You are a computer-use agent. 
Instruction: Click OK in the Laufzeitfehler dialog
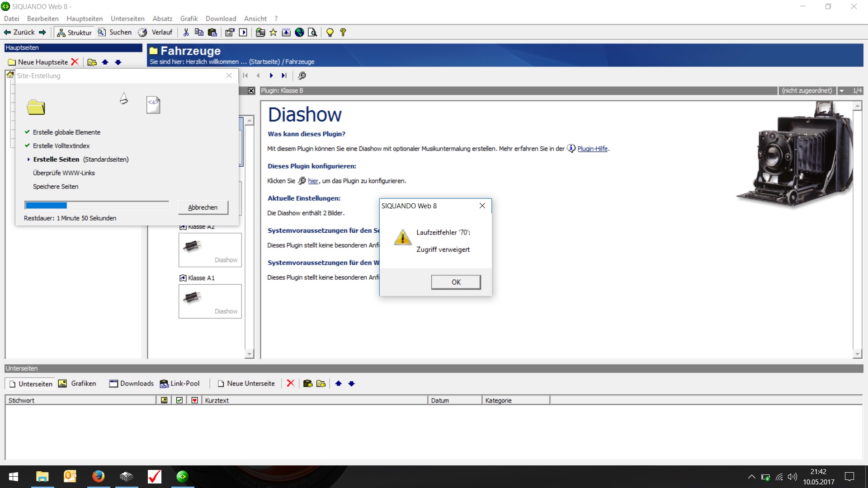pyautogui.click(x=456, y=282)
